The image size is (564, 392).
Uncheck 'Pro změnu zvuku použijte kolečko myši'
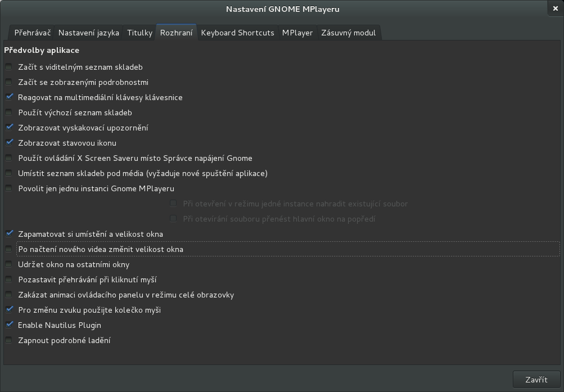(8, 310)
